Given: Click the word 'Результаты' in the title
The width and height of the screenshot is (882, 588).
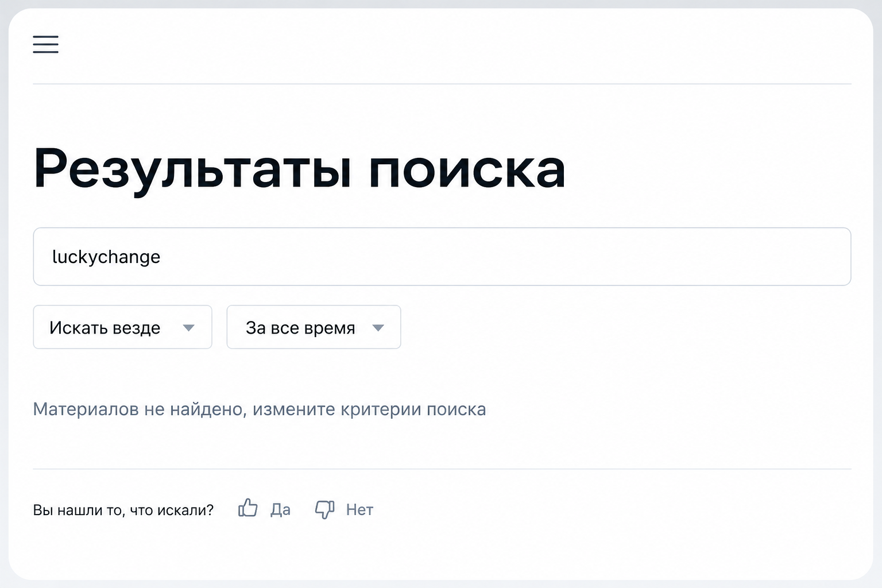Looking at the screenshot, I should click(193, 169).
